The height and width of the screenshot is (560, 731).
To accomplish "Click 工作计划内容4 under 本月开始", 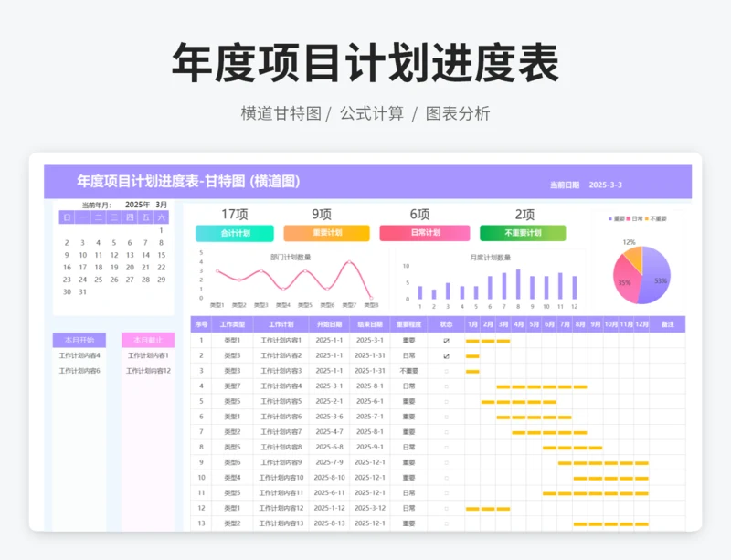I will (x=79, y=355).
